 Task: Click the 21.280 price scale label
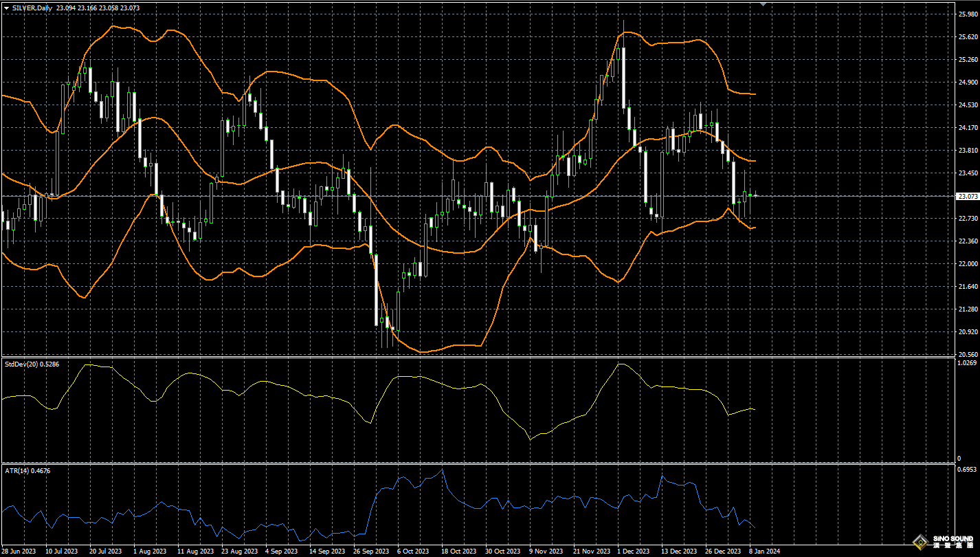coord(967,309)
